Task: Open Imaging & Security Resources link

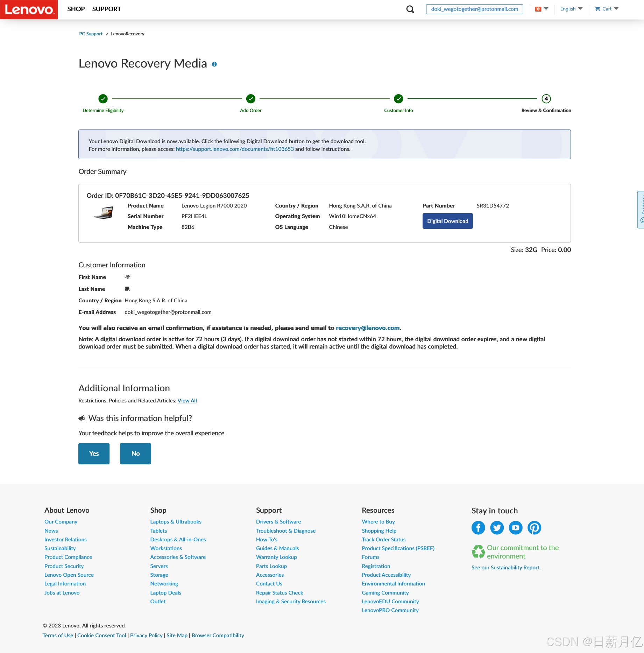Action: tap(291, 602)
